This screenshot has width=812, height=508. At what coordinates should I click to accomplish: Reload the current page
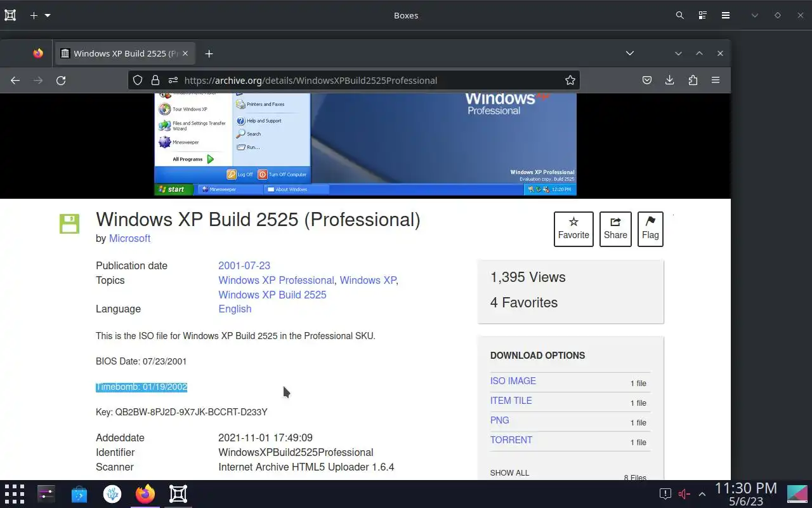click(x=61, y=80)
